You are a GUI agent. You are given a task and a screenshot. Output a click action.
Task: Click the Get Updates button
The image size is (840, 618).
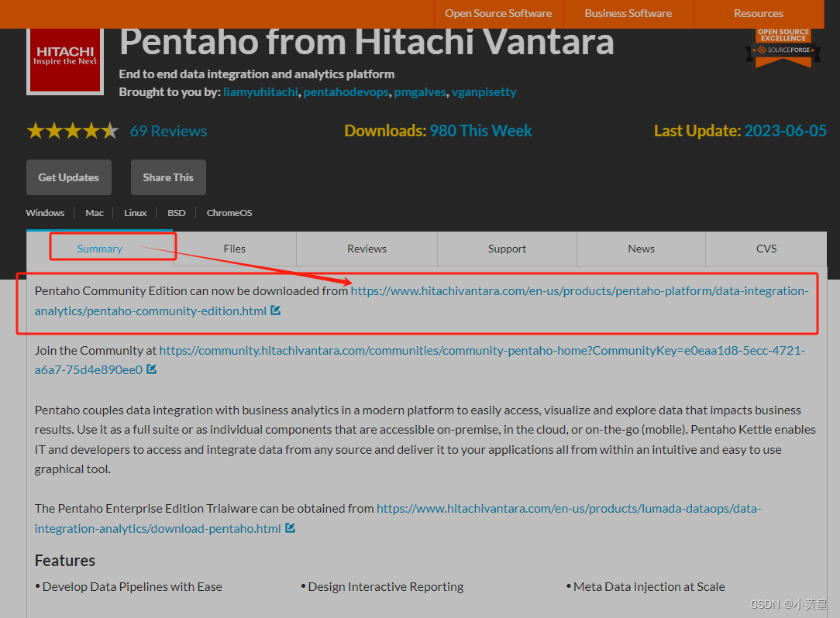pyautogui.click(x=68, y=177)
